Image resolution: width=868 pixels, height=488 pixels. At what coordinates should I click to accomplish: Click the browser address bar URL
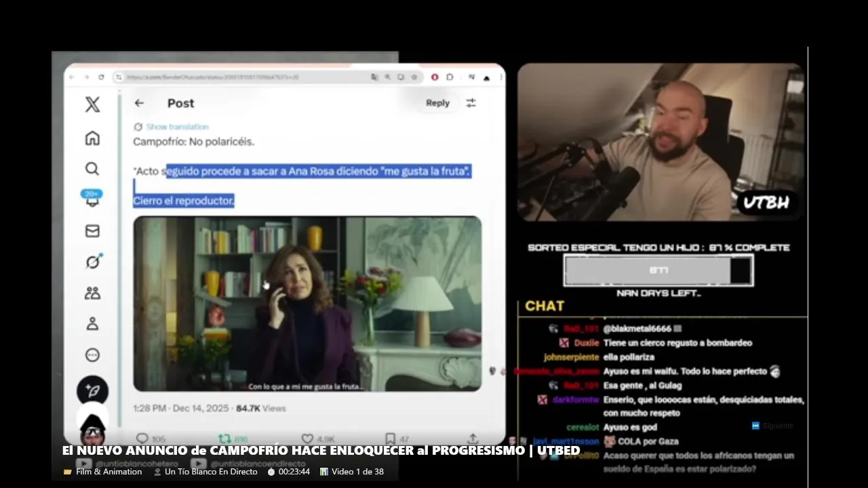pos(213,77)
